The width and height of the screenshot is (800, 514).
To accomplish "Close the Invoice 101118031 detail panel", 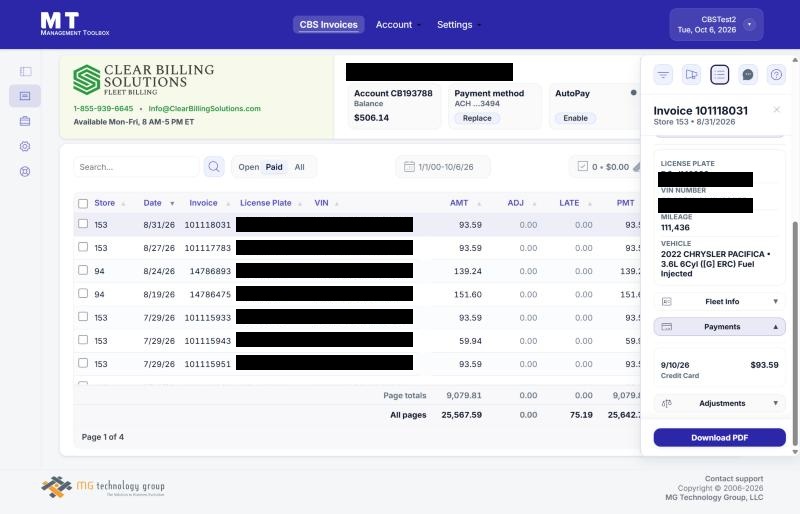I will tap(777, 110).
